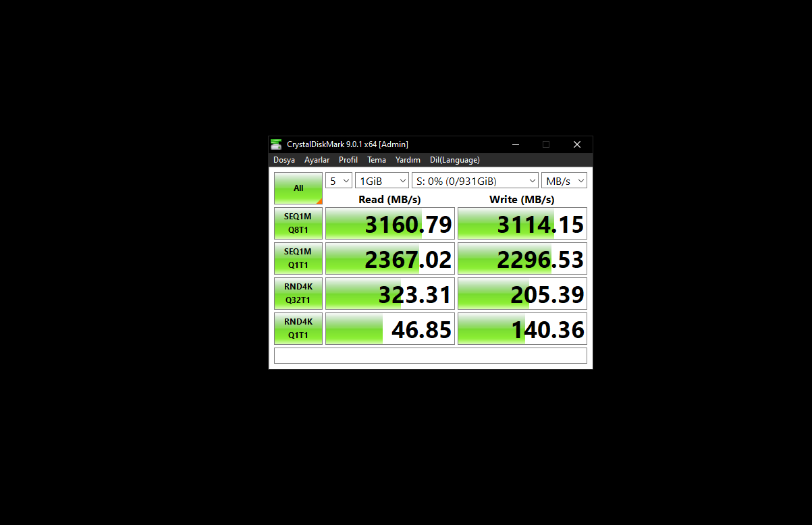Run the RND4K Q32T1 benchmark

(298, 294)
